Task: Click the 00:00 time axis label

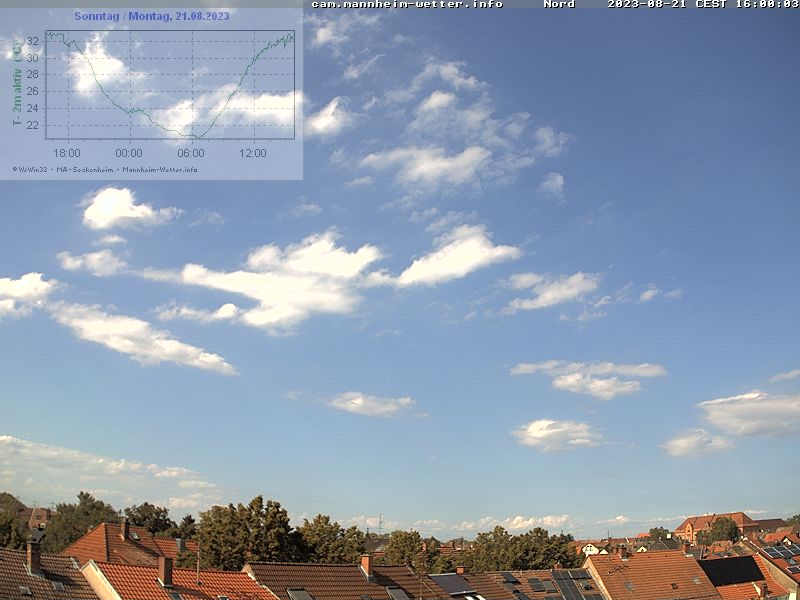Action: [x=128, y=153]
